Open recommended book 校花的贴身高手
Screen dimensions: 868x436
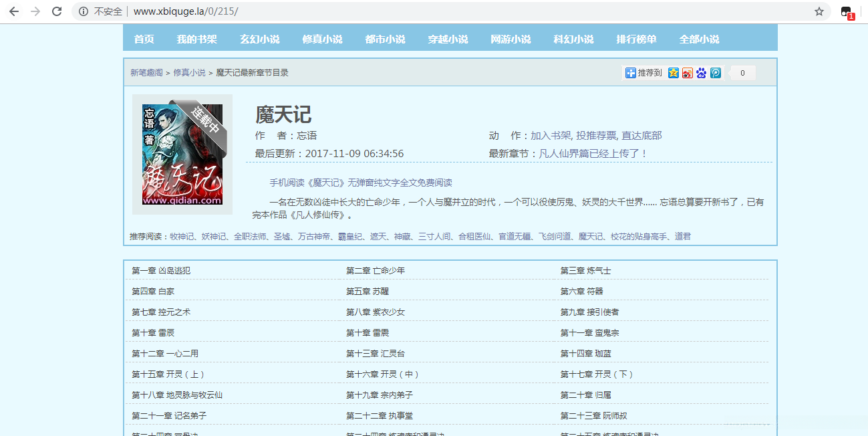tap(639, 237)
